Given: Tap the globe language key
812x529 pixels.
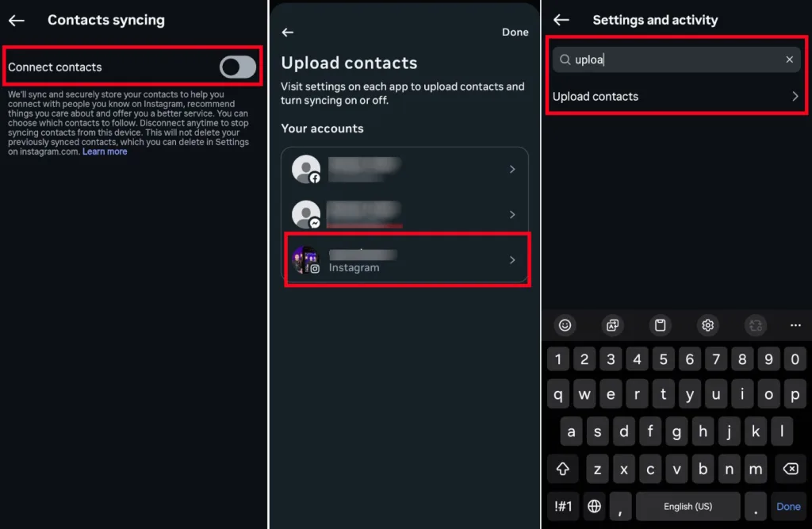Looking at the screenshot, I should pyautogui.click(x=594, y=506).
